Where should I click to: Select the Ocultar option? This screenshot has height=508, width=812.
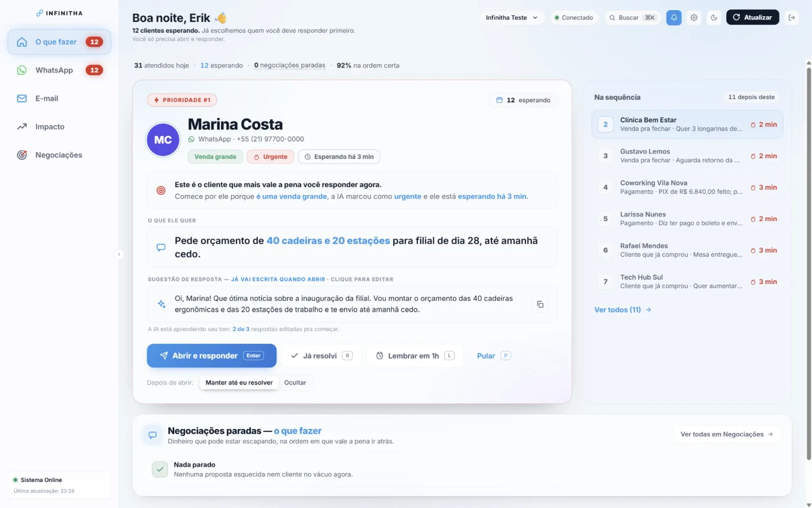(295, 383)
